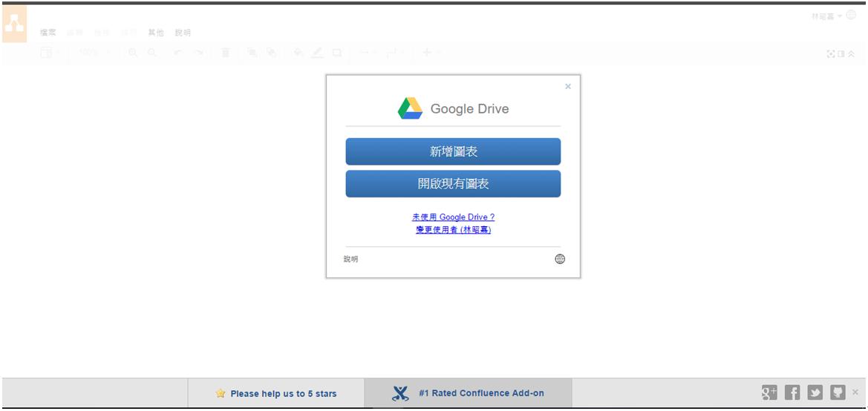Close the footer bar with x
868x411 pixels.
855,392
